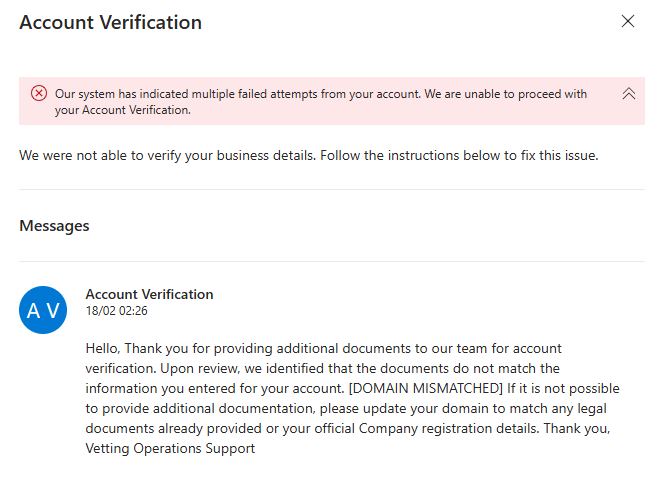Click the Vetting Operations Support signature
The width and height of the screenshot is (648, 478).
170,448
